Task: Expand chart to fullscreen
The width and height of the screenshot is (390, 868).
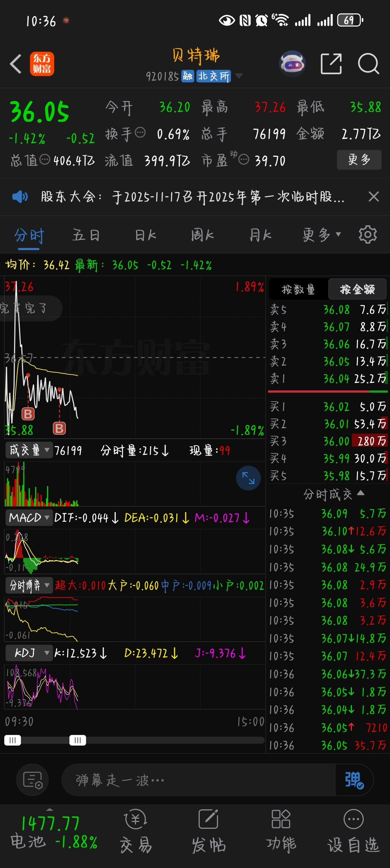Action: coord(248,478)
